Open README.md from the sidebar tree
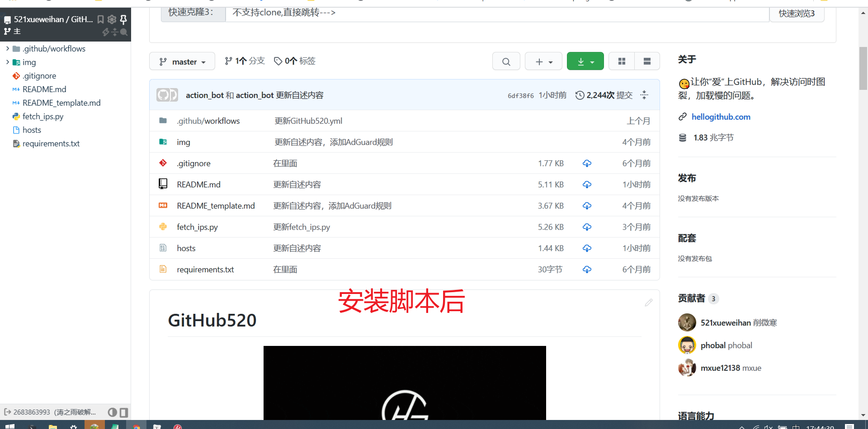This screenshot has height=429, width=868. 44,89
